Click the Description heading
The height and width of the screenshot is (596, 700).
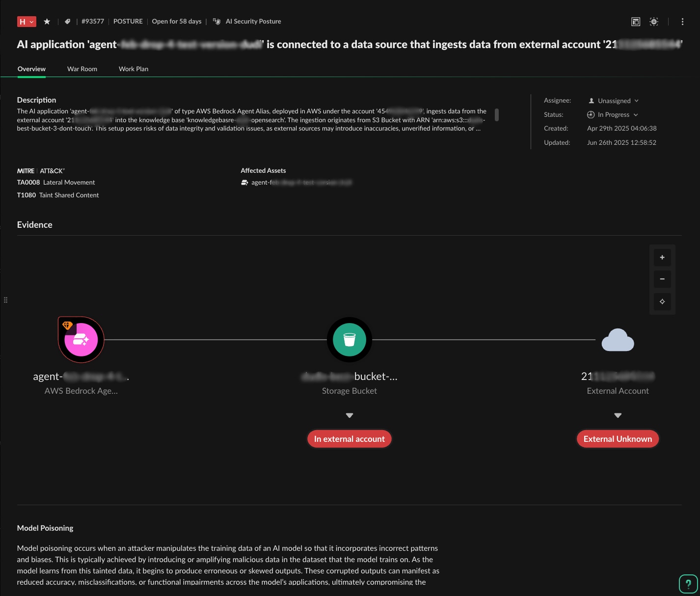point(37,100)
